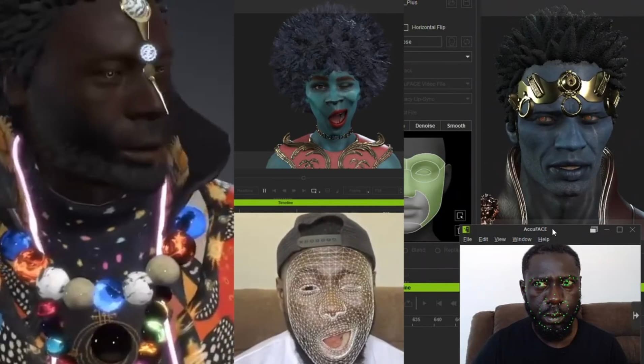Screen dimensions: 644x364
Task: Click the selection tool icon below face mask
Action: (x=460, y=216)
